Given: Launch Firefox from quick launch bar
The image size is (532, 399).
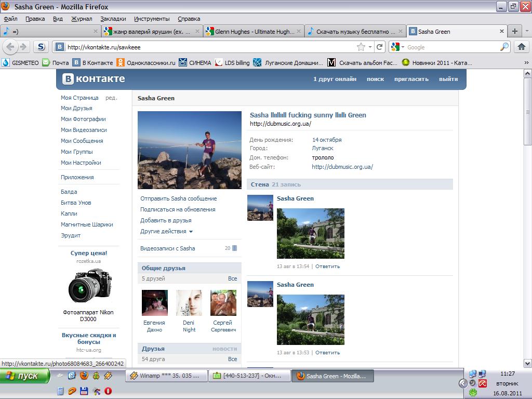Looking at the screenshot, I should click(84, 375).
